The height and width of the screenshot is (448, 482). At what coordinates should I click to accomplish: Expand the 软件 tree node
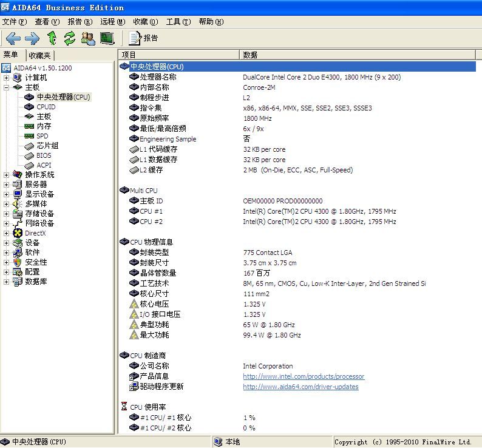click(x=6, y=253)
